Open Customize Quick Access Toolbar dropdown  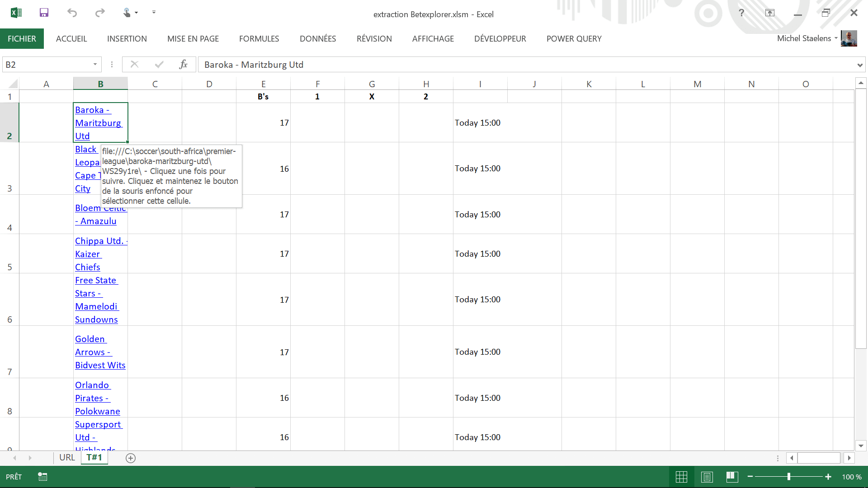[x=154, y=13]
